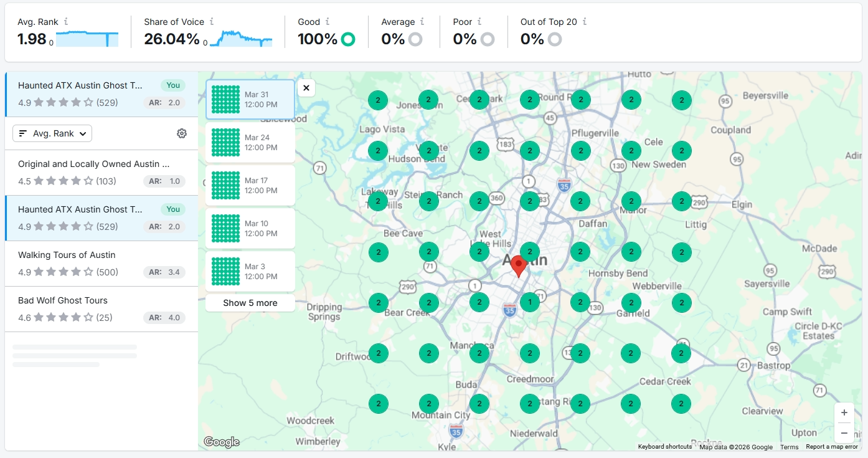This screenshot has height=458, width=868.
Task: Close the scan history panel
Action: tap(306, 88)
